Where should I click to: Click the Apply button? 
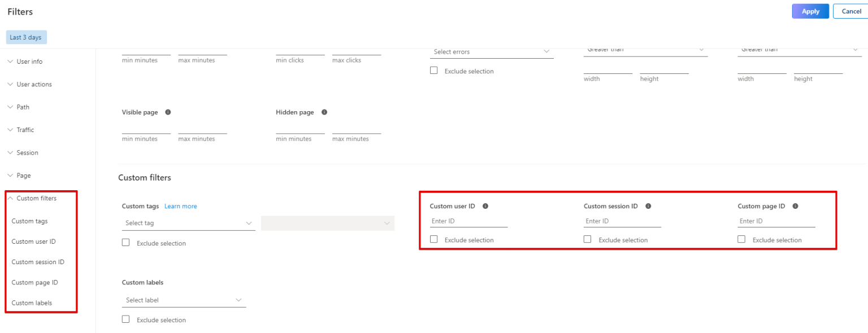tap(810, 11)
